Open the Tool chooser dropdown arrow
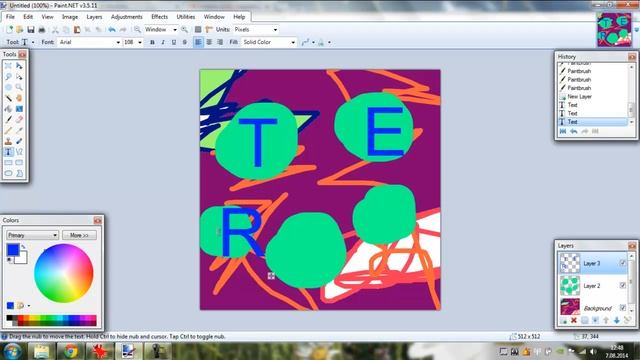The width and height of the screenshot is (640, 360). [33, 42]
